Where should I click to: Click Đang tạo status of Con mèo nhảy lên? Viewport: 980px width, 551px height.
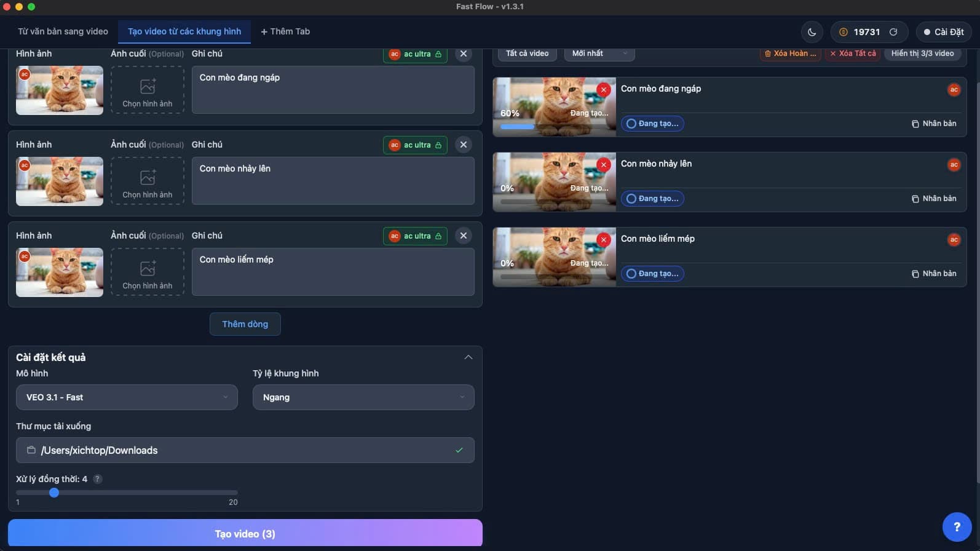click(x=652, y=199)
